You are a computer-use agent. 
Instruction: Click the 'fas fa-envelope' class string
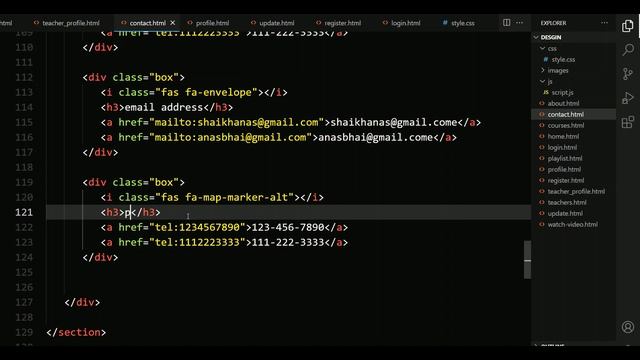pos(206,92)
